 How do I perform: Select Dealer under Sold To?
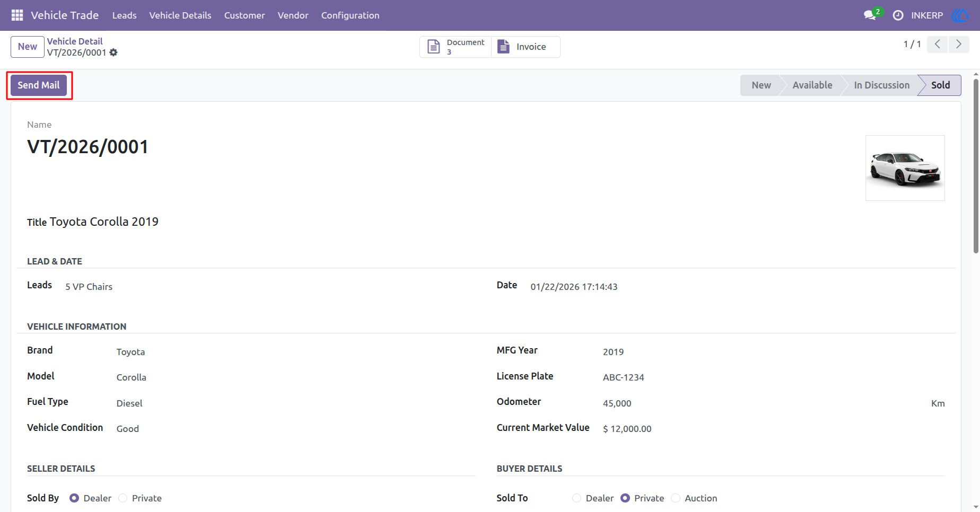(577, 498)
